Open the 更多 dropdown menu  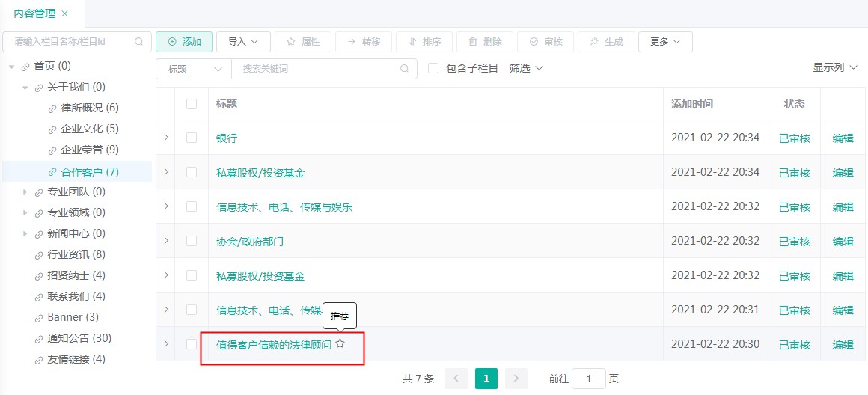(x=664, y=42)
